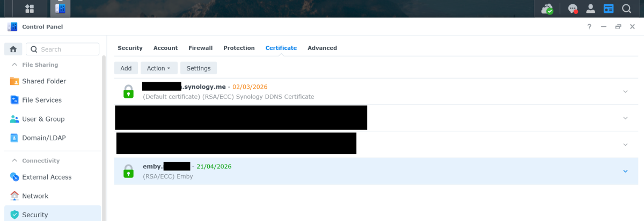Expand the second redacted certificate row chevron
644x221 pixels.
(625, 118)
